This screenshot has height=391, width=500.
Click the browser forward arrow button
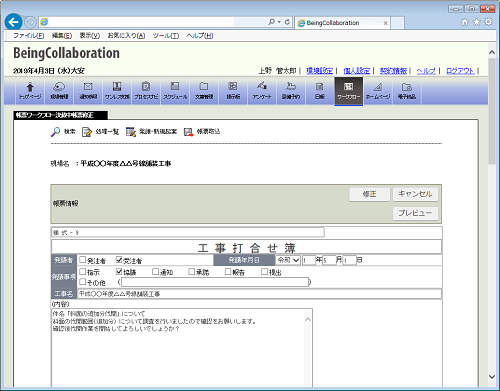(30, 22)
